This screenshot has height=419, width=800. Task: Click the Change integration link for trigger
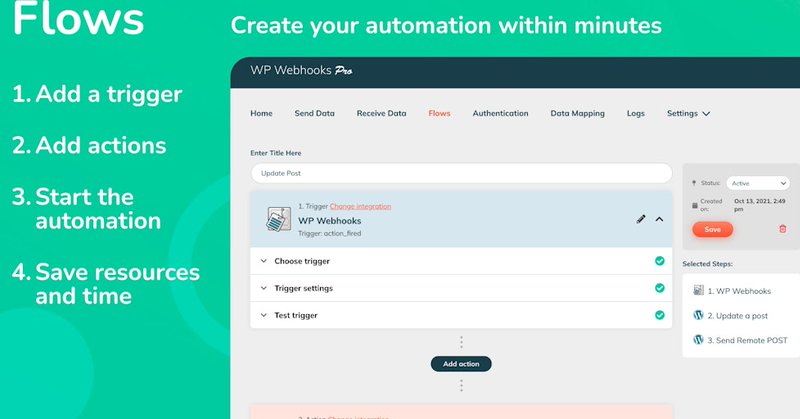coord(360,206)
